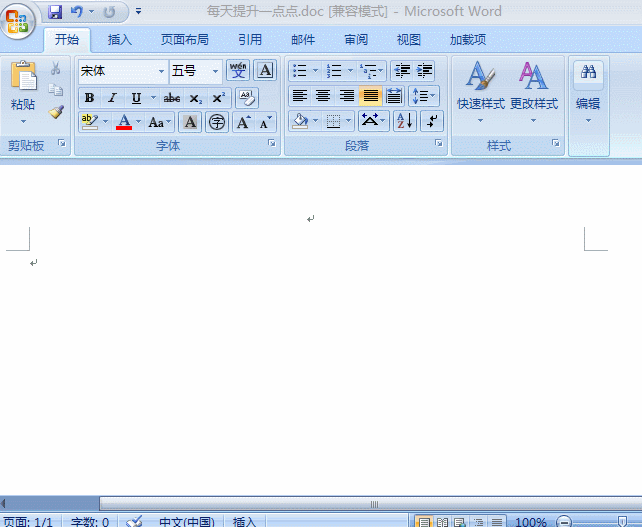642x527 pixels.
Task: Open the 邮件 tab
Action: [303, 39]
